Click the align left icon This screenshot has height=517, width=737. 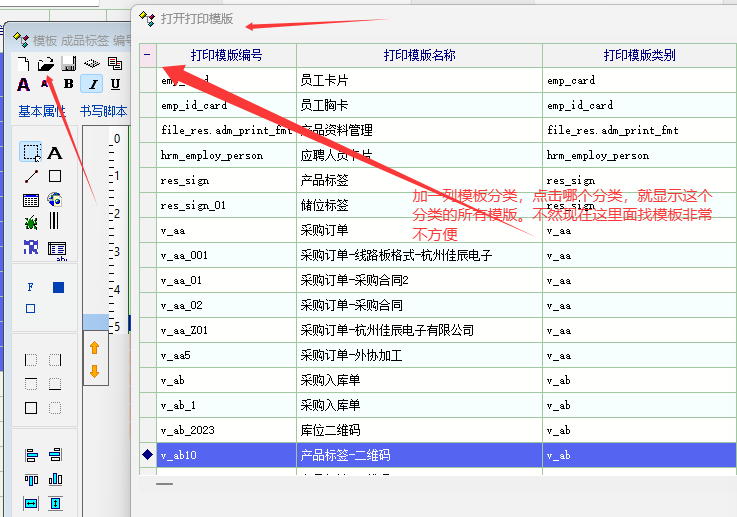pyautogui.click(x=31, y=455)
